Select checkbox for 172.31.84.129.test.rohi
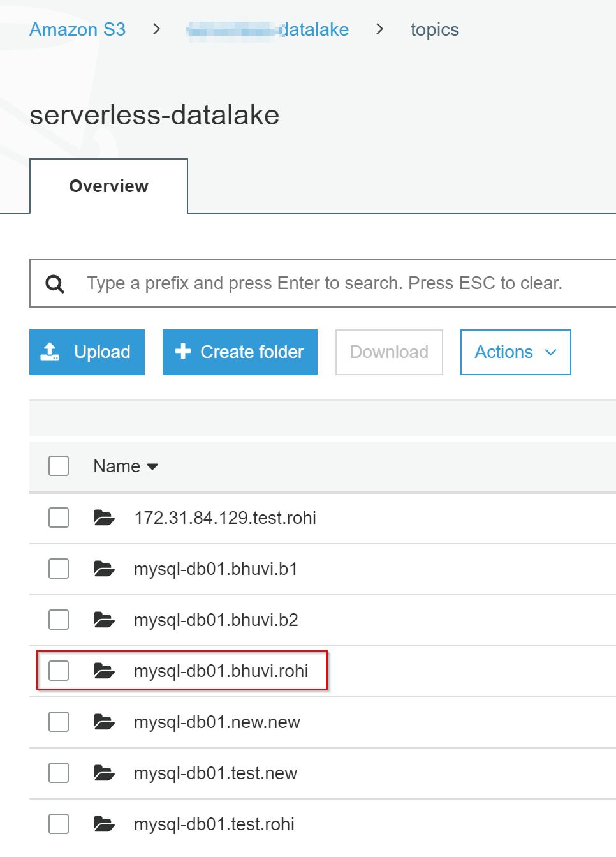Image resolution: width=616 pixels, height=857 pixels. point(59,518)
